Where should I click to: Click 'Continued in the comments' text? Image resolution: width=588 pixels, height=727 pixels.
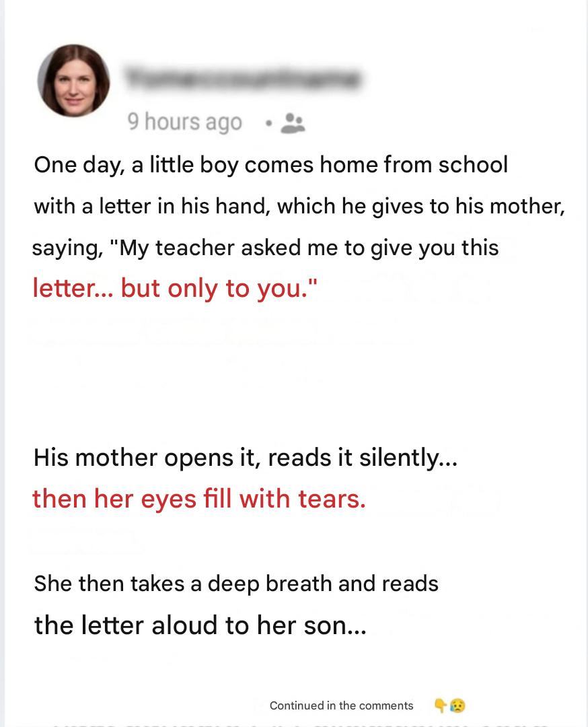[x=341, y=705]
